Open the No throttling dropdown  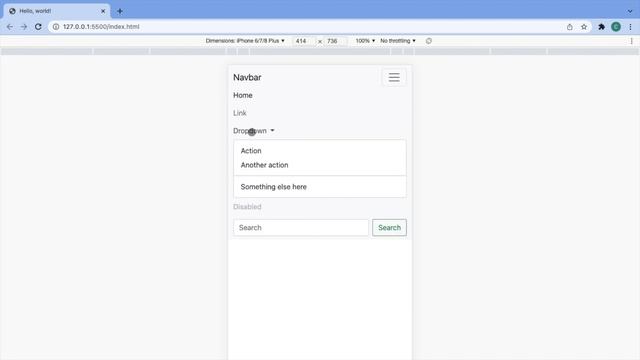point(398,41)
